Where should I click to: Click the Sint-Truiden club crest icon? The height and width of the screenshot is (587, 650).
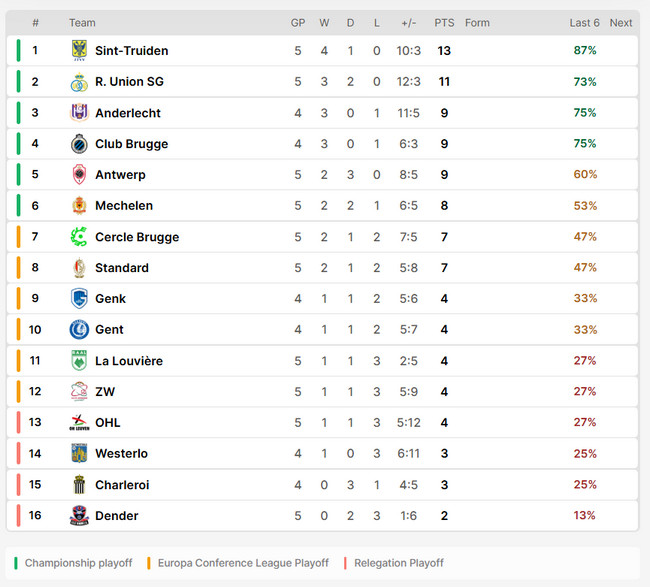pos(79,51)
